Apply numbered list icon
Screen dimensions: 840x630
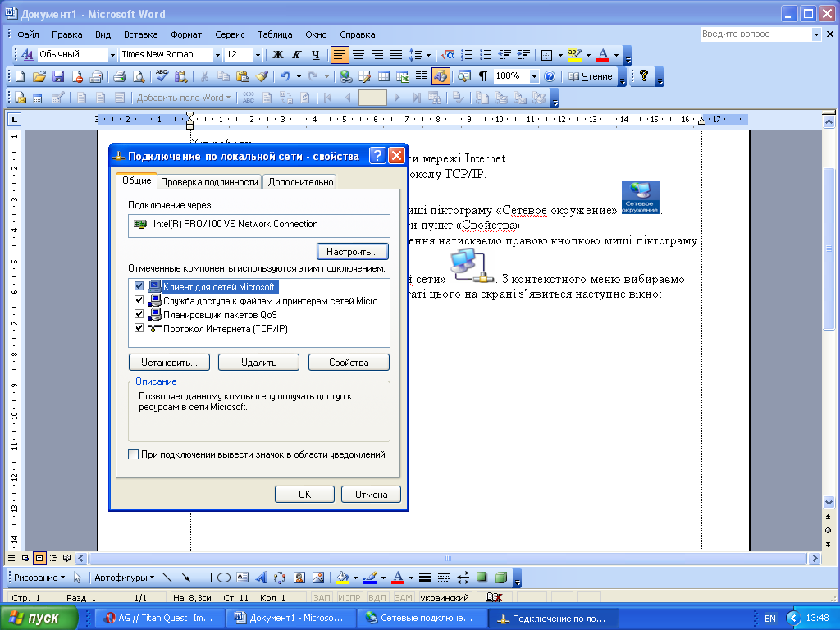(x=467, y=55)
